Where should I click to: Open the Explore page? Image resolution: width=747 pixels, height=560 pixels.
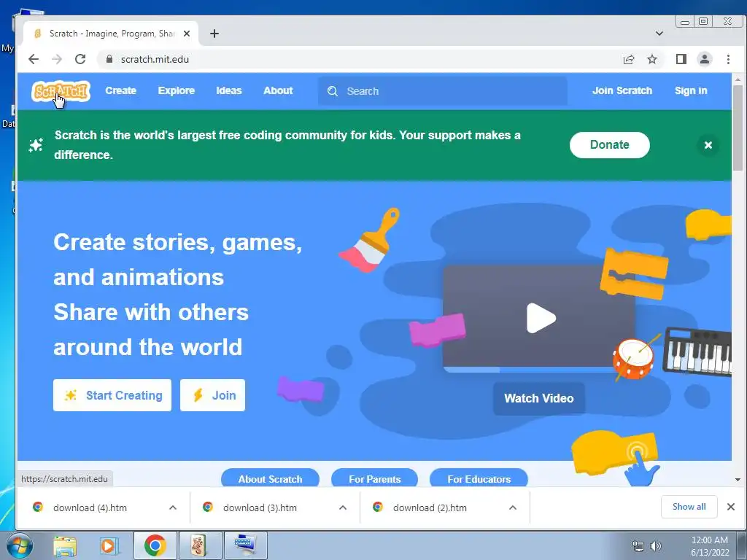point(177,90)
